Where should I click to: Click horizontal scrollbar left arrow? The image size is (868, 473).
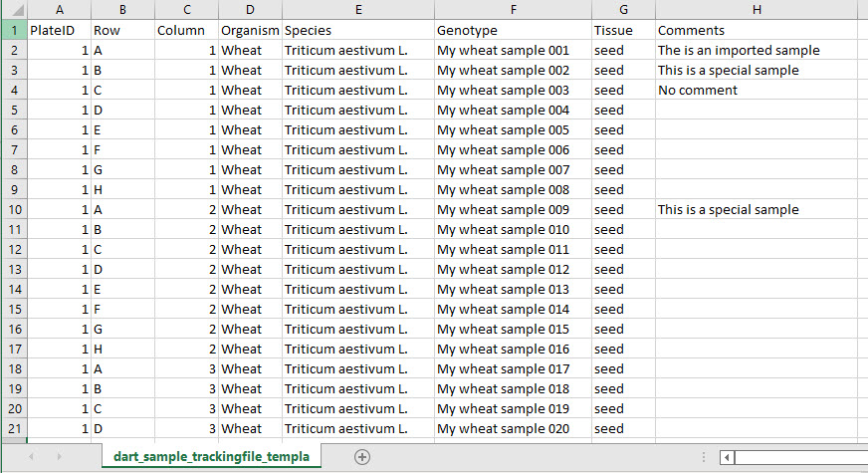tap(728, 457)
